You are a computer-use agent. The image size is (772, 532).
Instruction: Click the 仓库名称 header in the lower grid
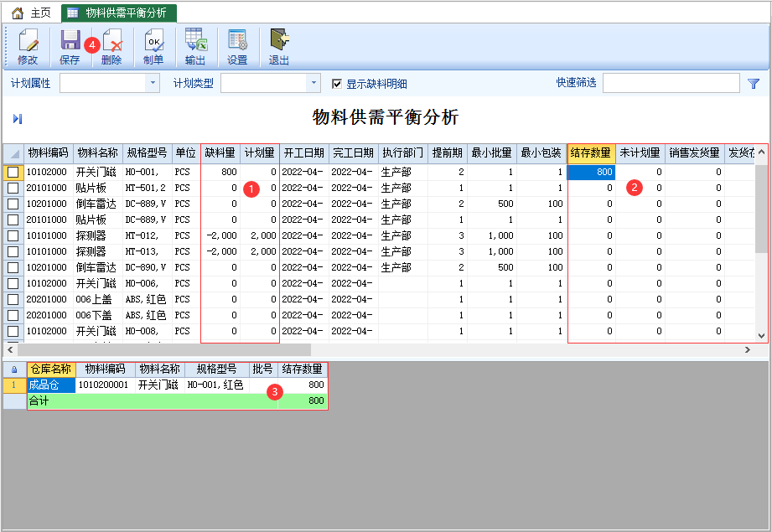click(51, 369)
